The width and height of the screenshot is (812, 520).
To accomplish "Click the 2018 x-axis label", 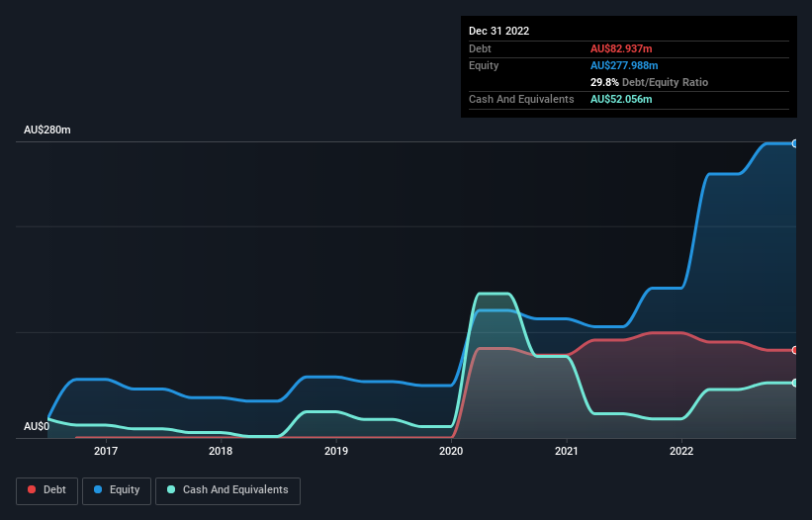I will point(221,451).
